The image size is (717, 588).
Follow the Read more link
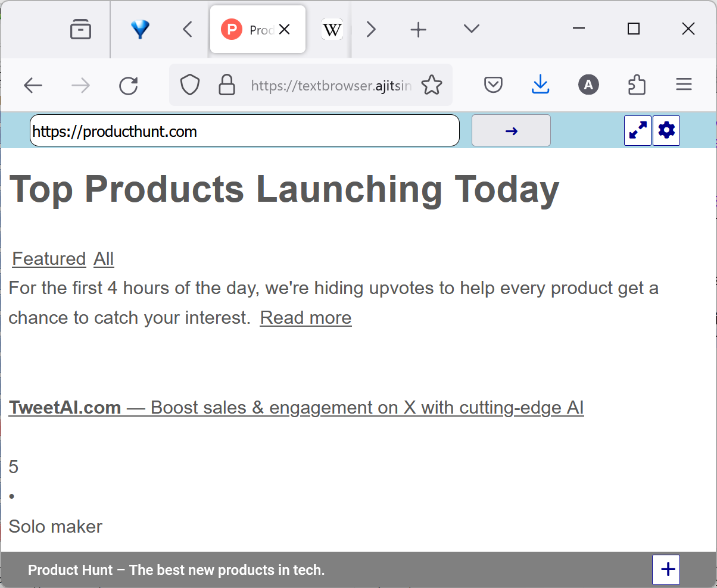305,318
